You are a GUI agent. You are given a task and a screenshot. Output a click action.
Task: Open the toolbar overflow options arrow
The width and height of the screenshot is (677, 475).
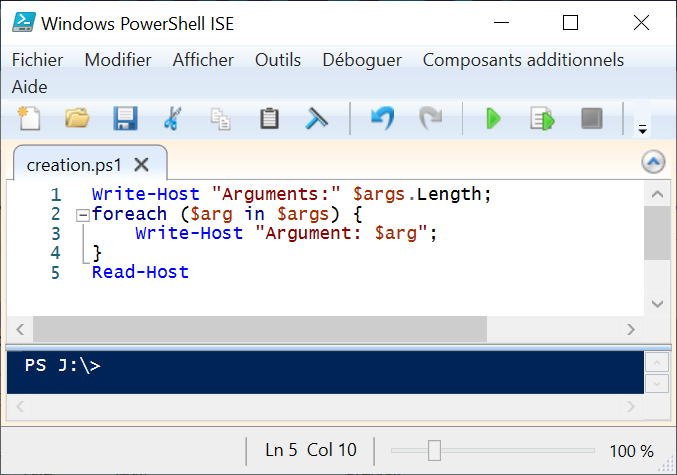pos(642,129)
